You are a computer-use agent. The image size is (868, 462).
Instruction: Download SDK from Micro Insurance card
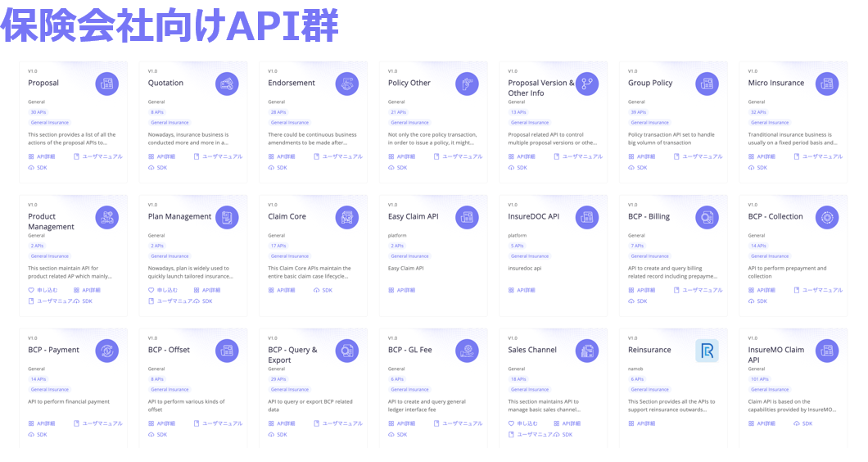tap(757, 168)
